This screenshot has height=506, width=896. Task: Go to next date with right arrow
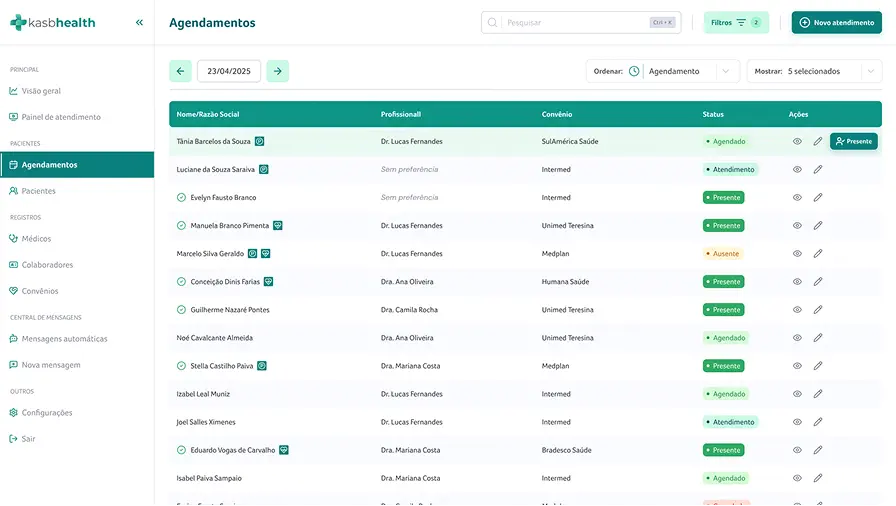point(277,71)
